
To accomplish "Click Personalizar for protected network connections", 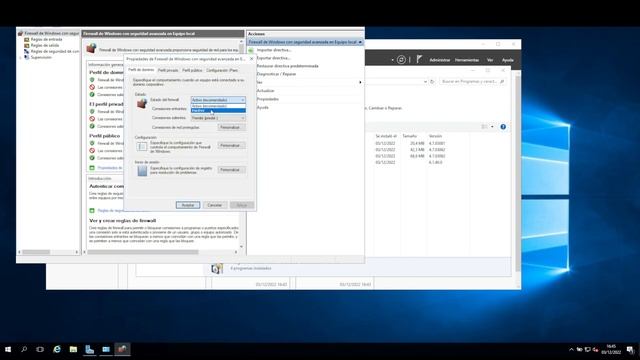I will pos(231,127).
